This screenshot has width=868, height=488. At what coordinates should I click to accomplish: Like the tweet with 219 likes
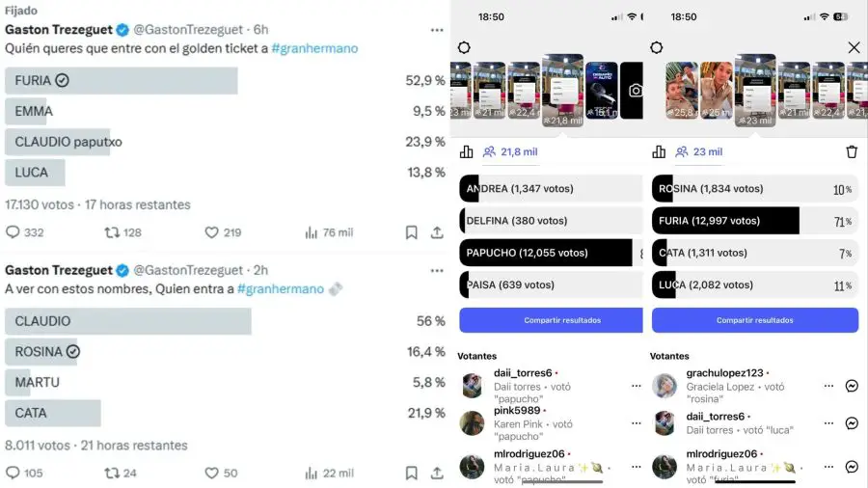pyautogui.click(x=223, y=232)
